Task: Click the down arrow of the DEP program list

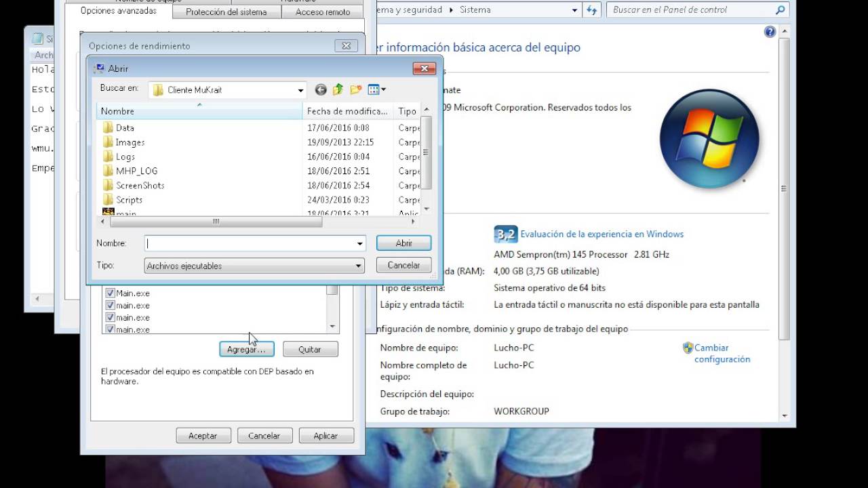Action: (x=332, y=327)
